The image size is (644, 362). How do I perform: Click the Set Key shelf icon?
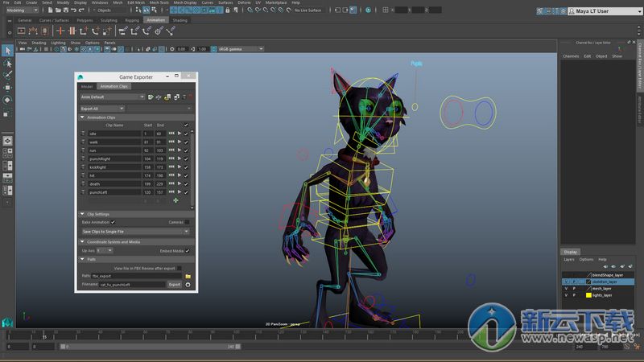point(60,31)
